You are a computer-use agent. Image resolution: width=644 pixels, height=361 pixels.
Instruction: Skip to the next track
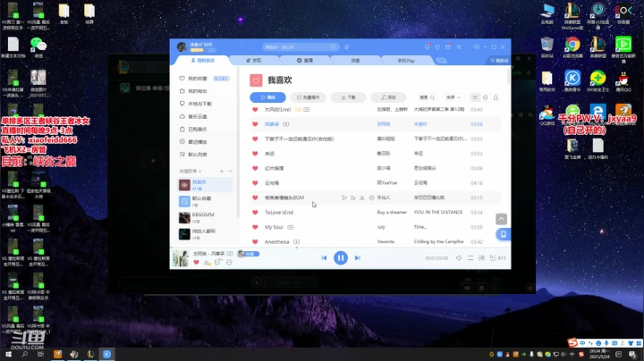tap(357, 258)
